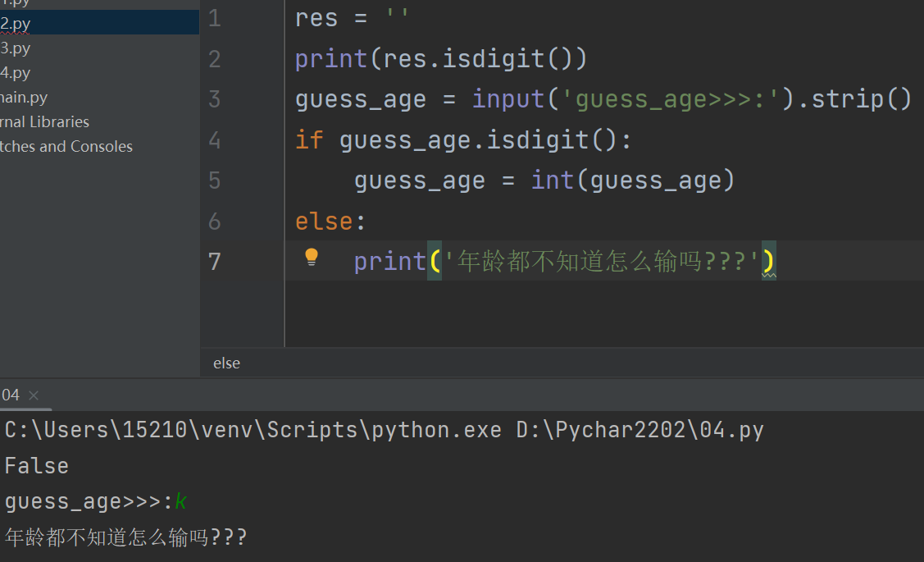Expand Scratches and Consoles
This screenshot has height=562, width=924.
[x=66, y=147]
